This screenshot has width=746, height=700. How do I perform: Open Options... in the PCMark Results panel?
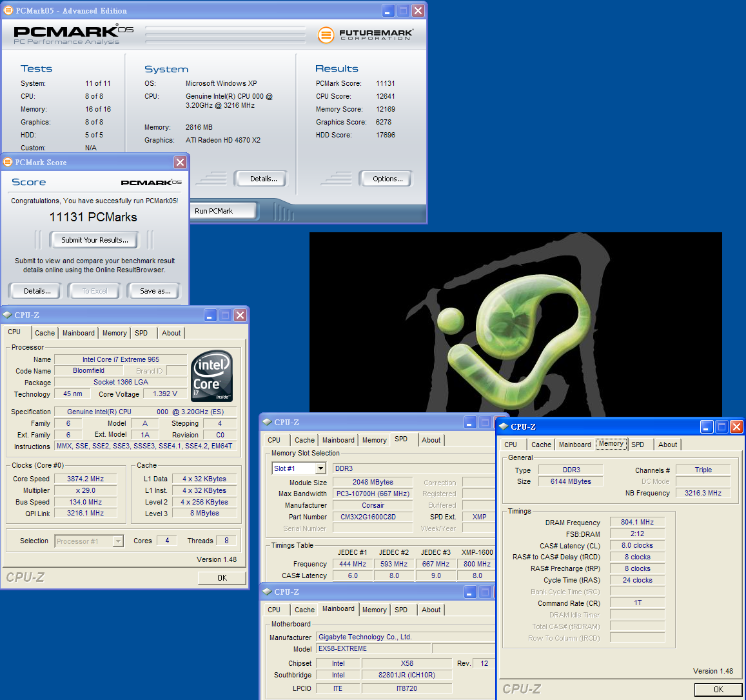[387, 179]
